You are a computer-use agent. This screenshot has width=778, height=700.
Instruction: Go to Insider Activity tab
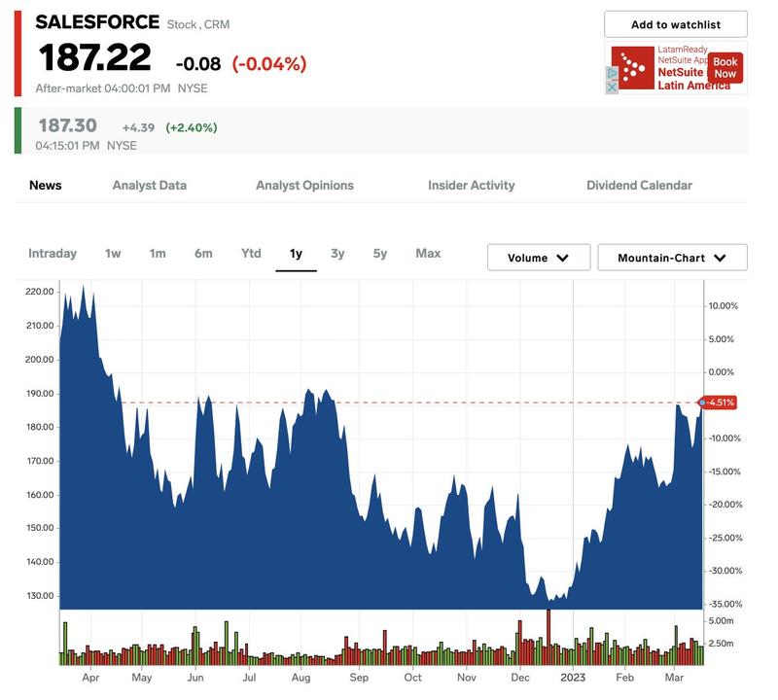pos(472,185)
